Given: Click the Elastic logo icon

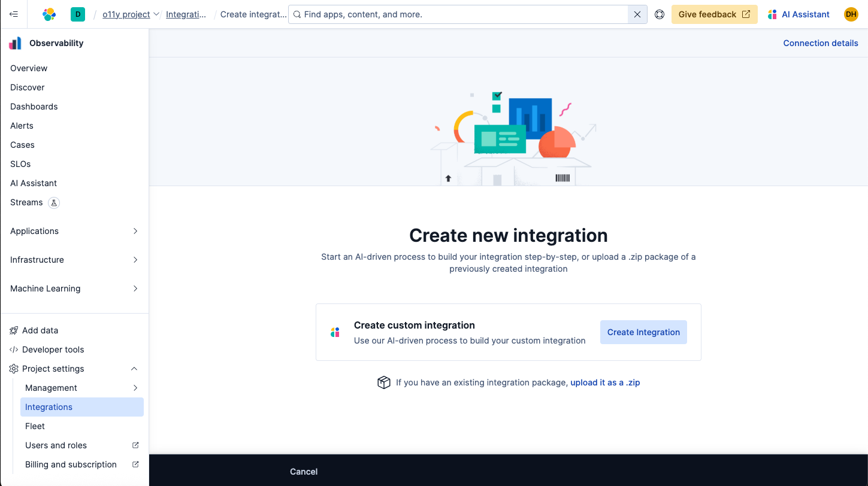Looking at the screenshot, I should [49, 14].
